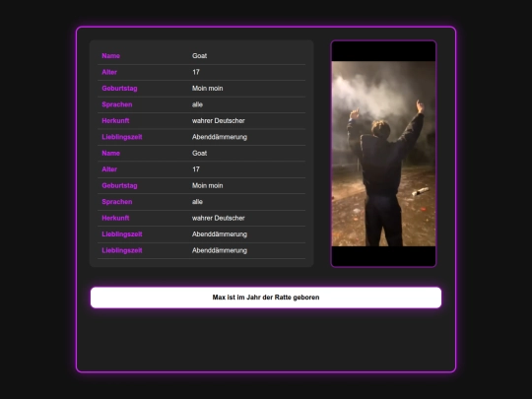Screen dimensions: 532x399
Task: Select the second 'Sprachen' label
Action: coord(116,202)
